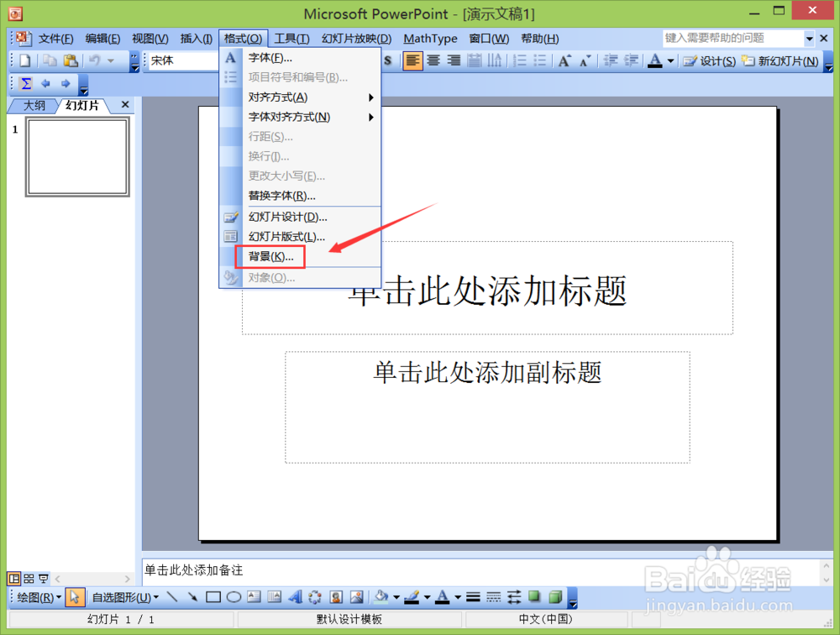Click the MathType sigma icon
The height and width of the screenshot is (635, 840).
coord(26,84)
